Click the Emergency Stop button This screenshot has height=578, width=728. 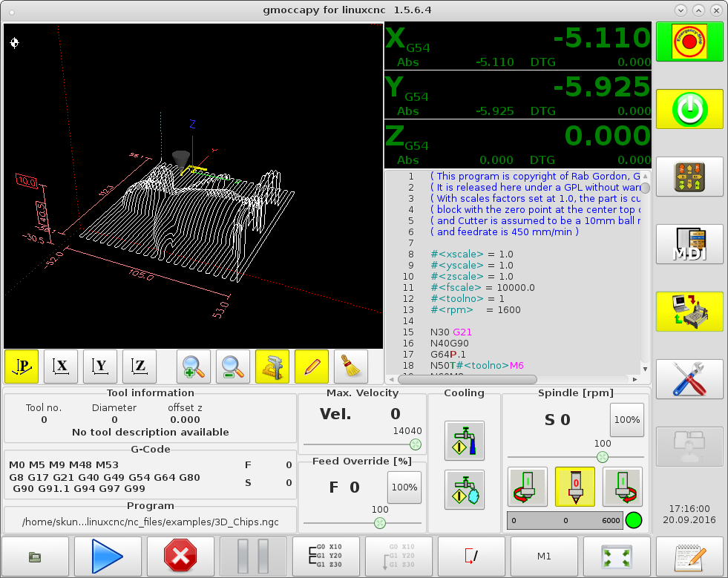click(689, 42)
